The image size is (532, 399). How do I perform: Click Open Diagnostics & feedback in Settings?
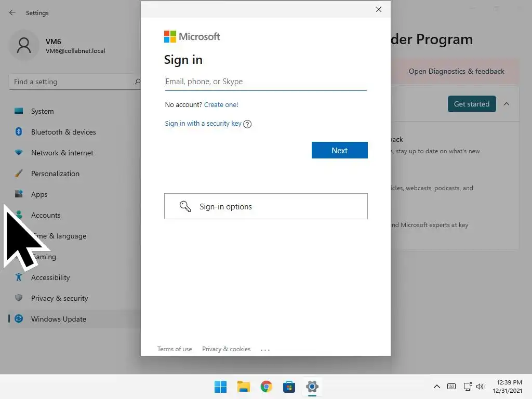[456, 71]
